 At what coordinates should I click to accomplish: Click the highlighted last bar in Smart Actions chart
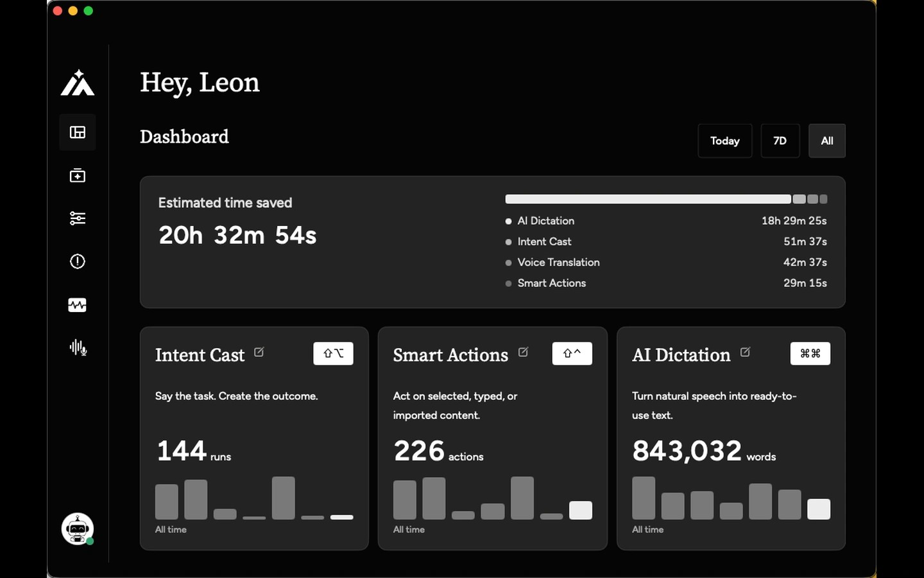pyautogui.click(x=581, y=511)
